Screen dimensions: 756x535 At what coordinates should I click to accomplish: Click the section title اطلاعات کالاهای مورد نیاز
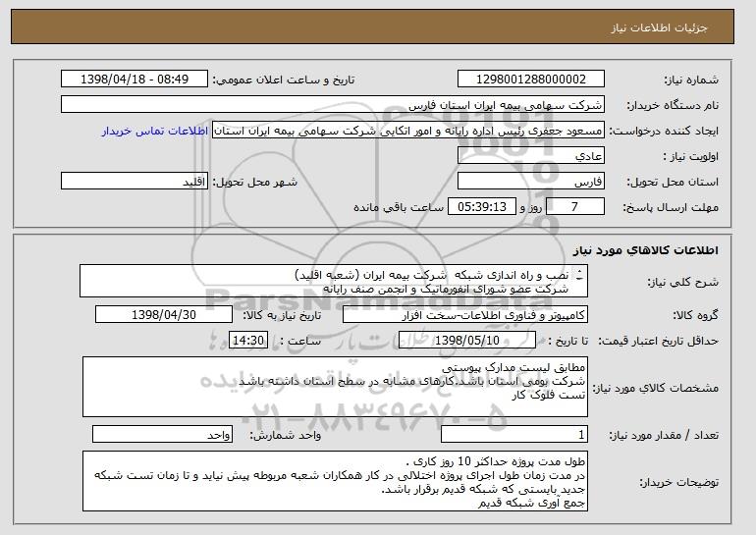(x=646, y=250)
